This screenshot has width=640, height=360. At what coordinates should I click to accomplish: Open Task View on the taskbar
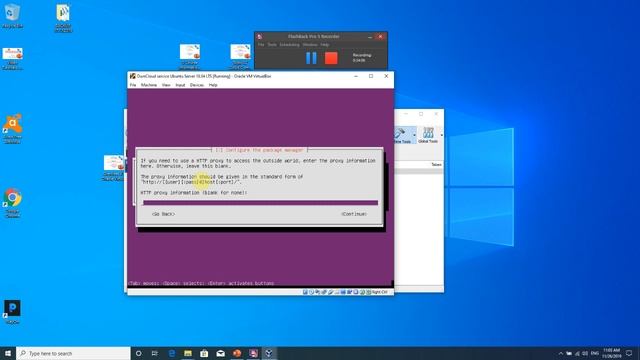[155, 353]
